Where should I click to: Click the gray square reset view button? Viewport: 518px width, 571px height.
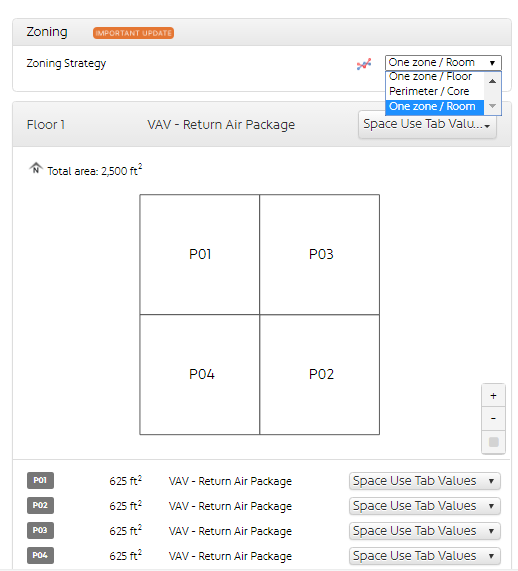tap(493, 442)
